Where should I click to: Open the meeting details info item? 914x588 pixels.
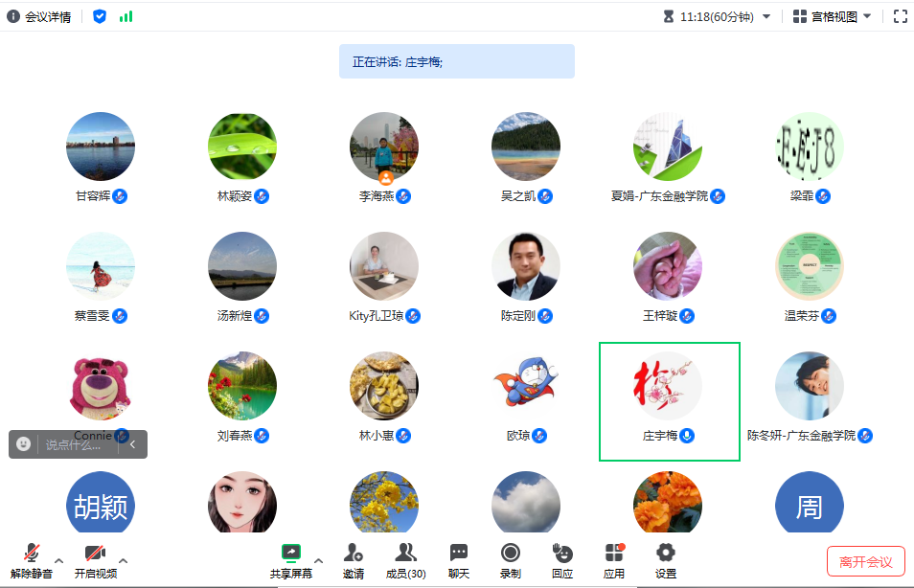(39, 16)
